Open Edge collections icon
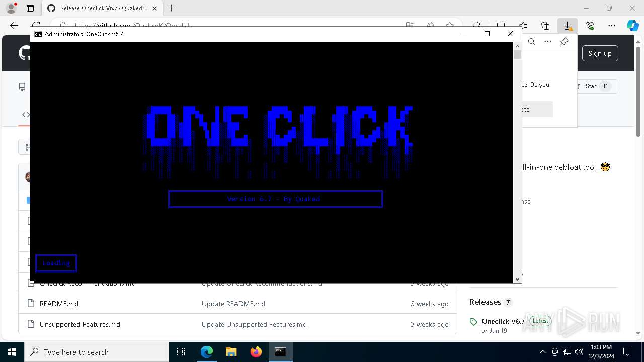 pyautogui.click(x=545, y=25)
